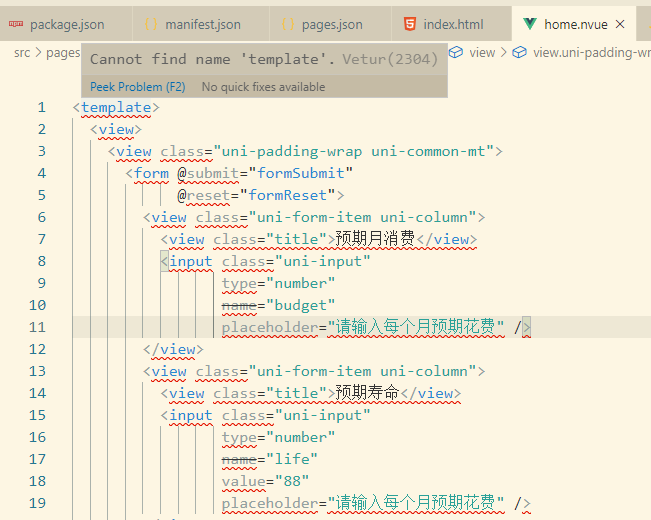The width and height of the screenshot is (651, 520).
Task: Click 'uni-form-item uni-column' class on line 13
Action: click(362, 371)
